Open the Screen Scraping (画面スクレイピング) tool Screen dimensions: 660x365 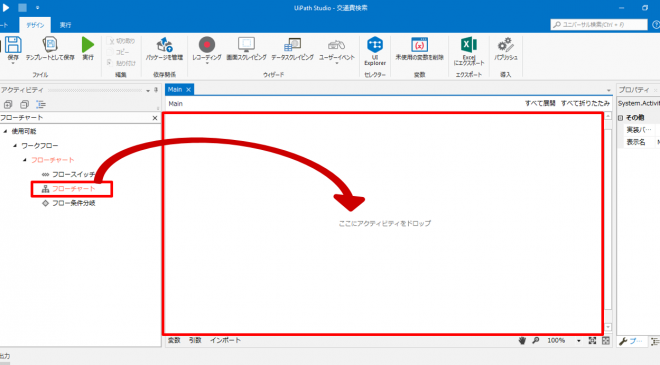click(x=246, y=45)
